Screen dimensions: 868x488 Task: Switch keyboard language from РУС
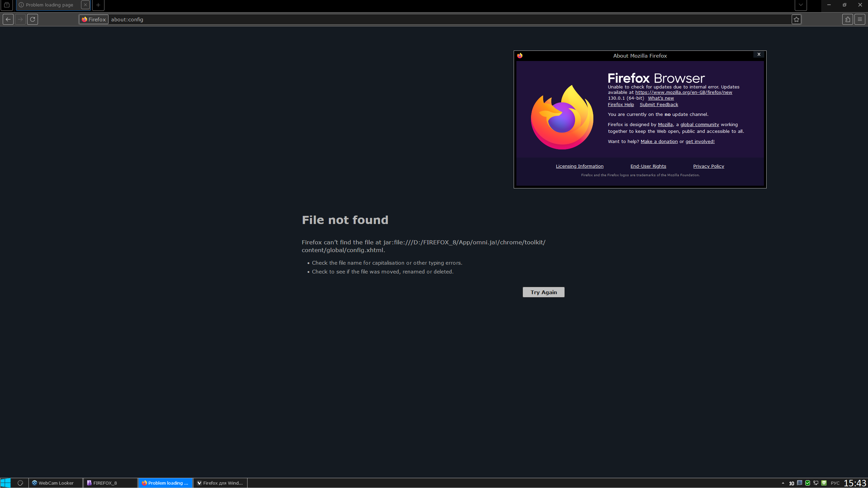835,483
